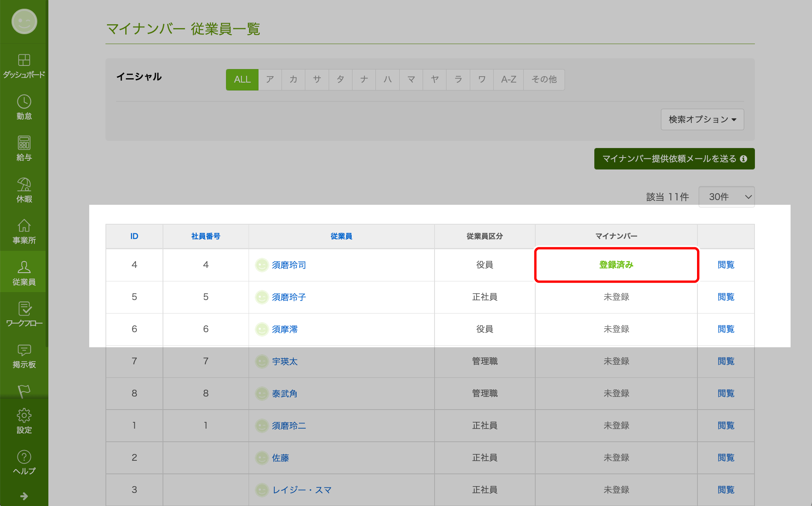Open the 30件 page size dropdown

click(726, 197)
